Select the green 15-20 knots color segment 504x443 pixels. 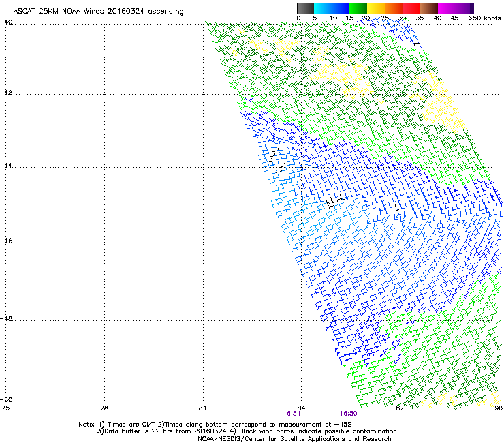tap(358, 8)
